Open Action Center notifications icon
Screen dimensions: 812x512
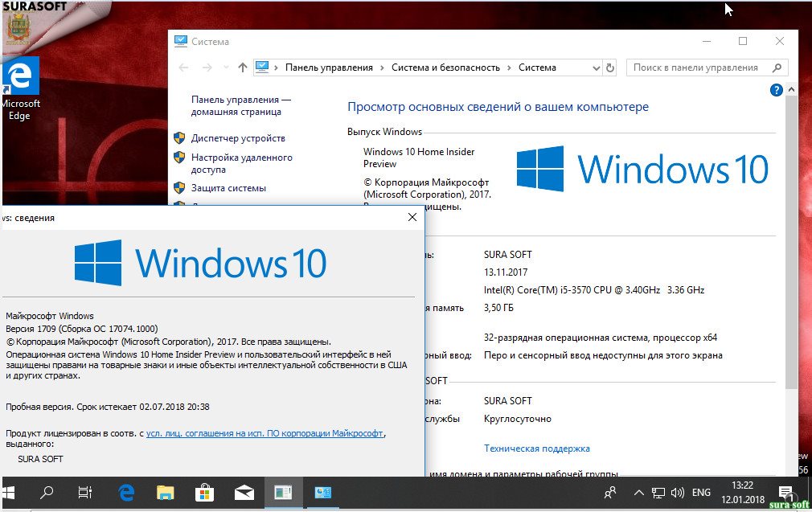pos(786,493)
